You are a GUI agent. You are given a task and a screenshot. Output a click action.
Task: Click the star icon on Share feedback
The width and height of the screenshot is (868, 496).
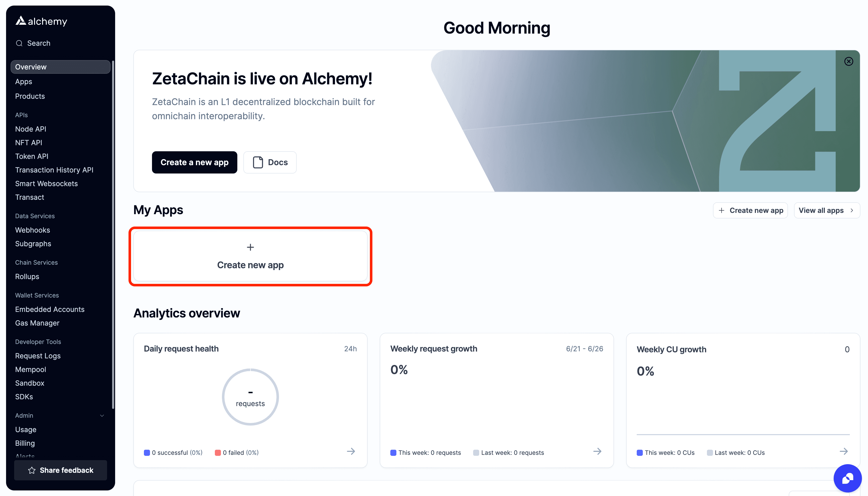(32, 470)
